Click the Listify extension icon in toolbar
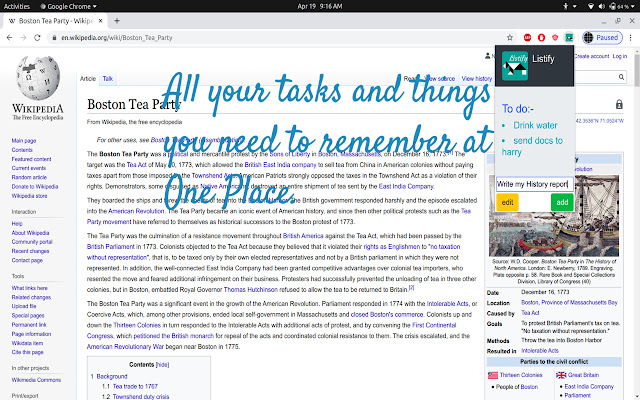 tap(569, 38)
